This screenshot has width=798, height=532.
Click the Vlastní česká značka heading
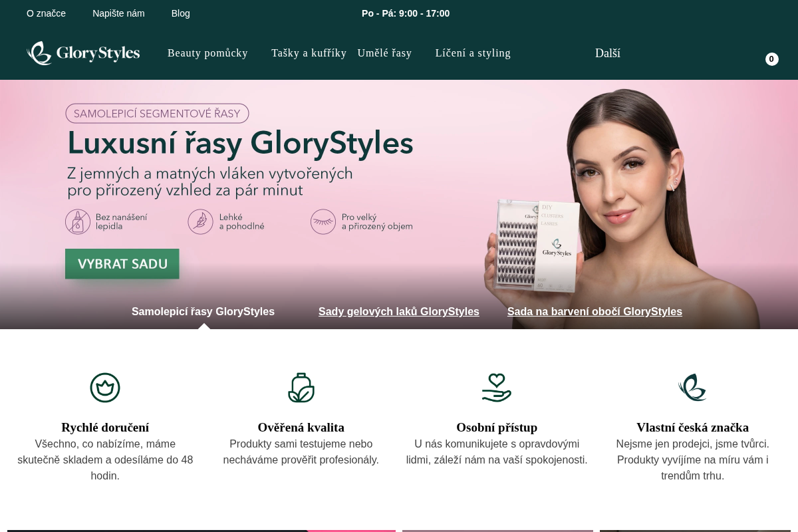(x=692, y=428)
